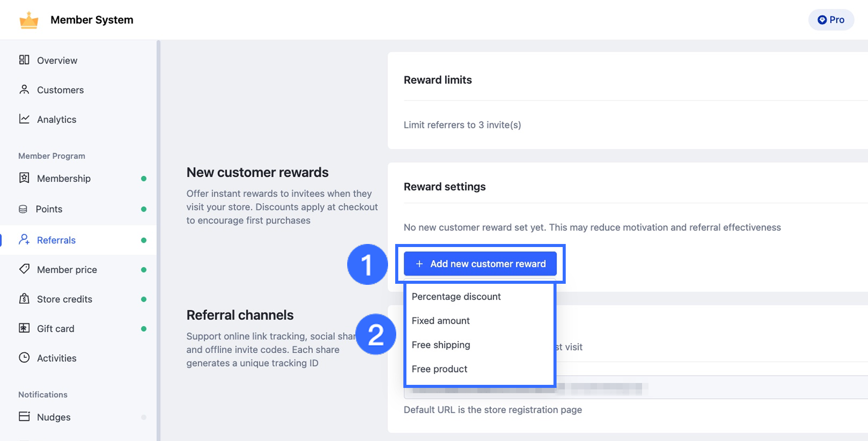The image size is (868, 441).
Task: Select Percentage discount from the dropdown
Action: pos(456,297)
